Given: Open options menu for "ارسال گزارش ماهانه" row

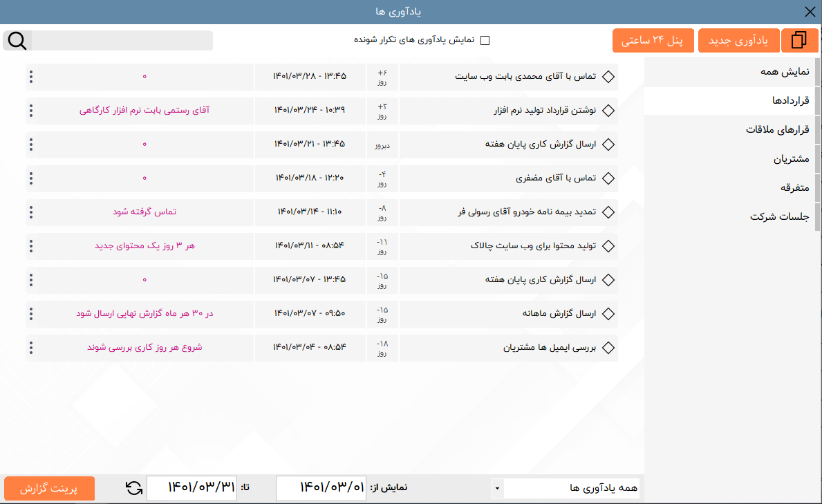Looking at the screenshot, I should coord(30,314).
